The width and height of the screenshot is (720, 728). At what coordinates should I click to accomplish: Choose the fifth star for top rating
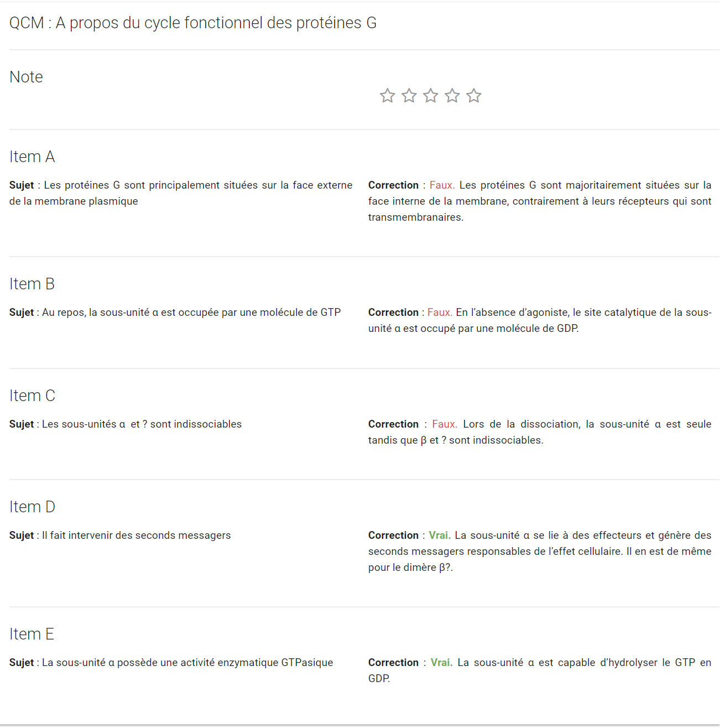click(474, 96)
